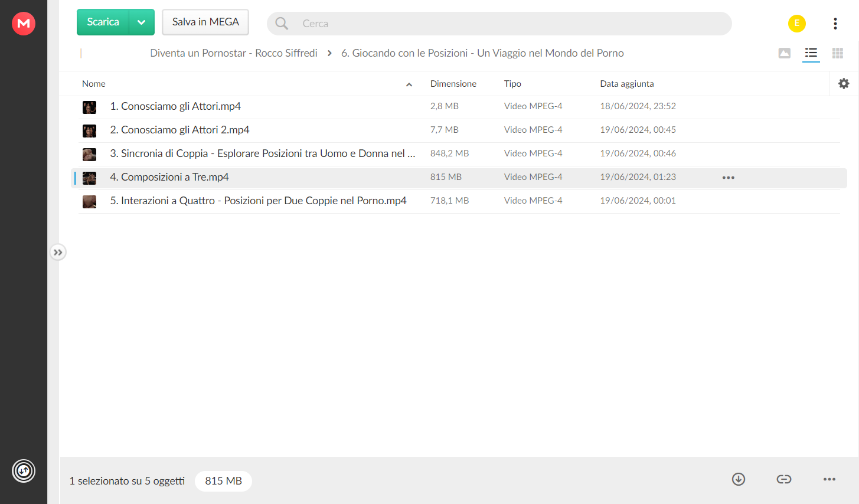Open options for 4. Composizioni a Tre.mp4
The height and width of the screenshot is (504, 859).
[x=729, y=178]
